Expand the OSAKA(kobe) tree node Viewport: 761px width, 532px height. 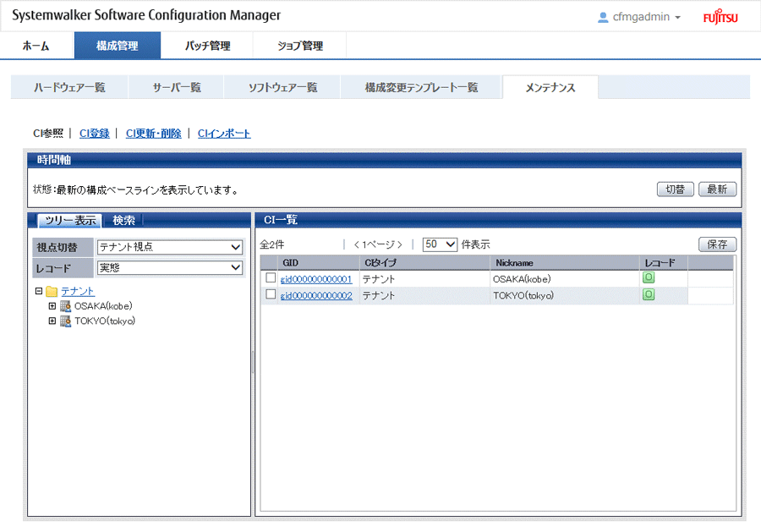(52, 306)
